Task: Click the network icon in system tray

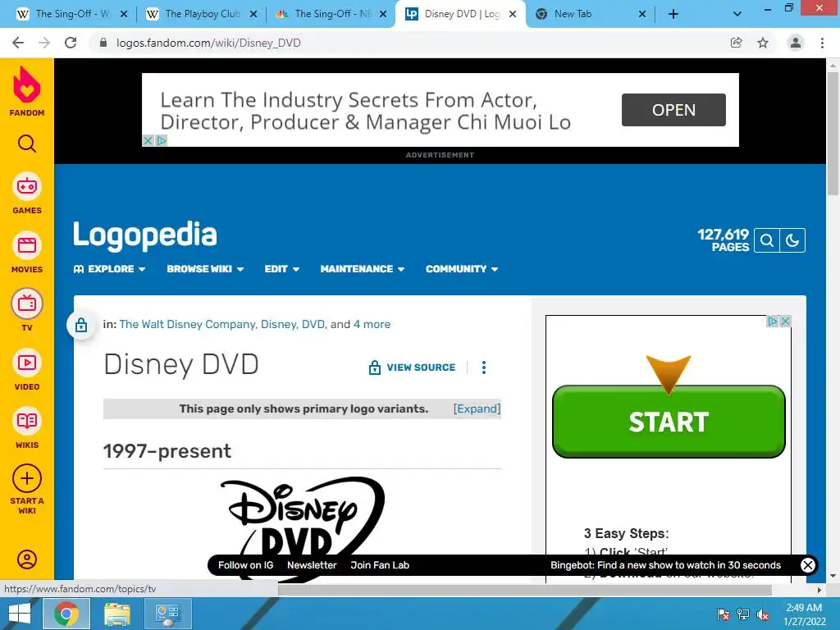Action: click(x=743, y=614)
